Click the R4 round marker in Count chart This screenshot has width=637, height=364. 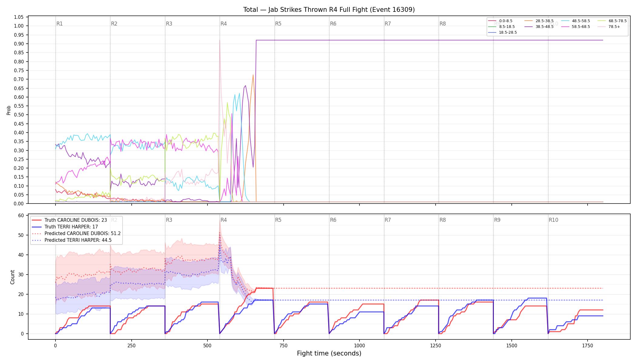click(224, 220)
